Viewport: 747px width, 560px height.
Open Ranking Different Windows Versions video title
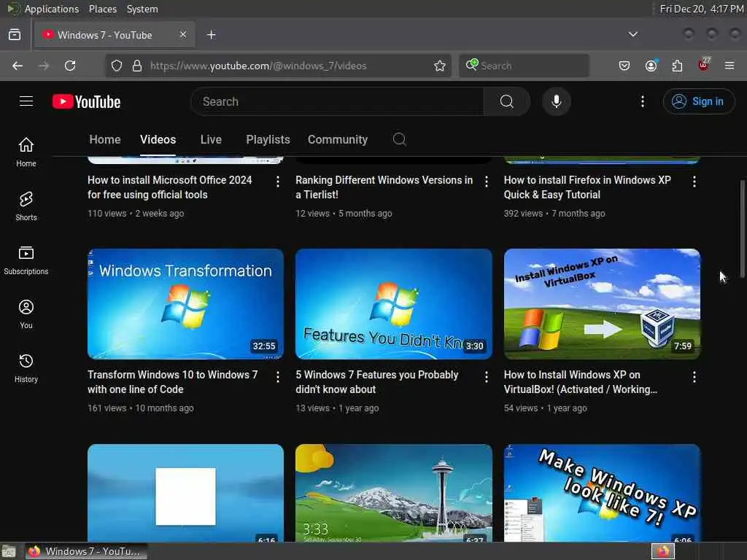click(x=384, y=187)
